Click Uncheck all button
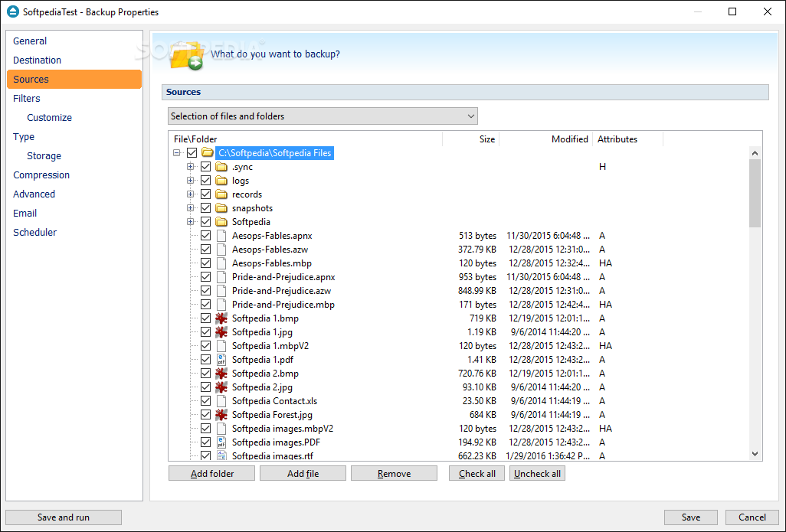The image size is (786, 532). tap(537, 473)
